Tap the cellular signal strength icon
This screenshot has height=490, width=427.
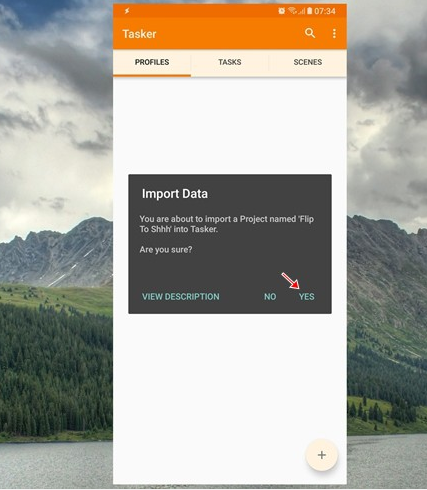click(301, 11)
